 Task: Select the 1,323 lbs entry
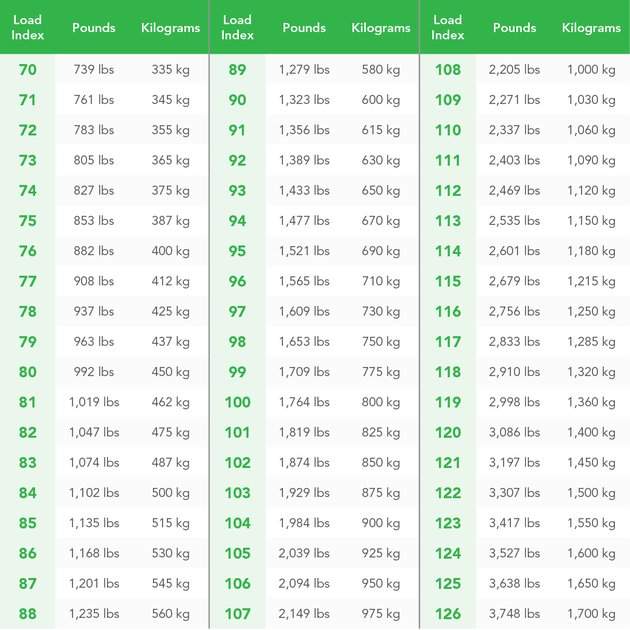coord(304,100)
